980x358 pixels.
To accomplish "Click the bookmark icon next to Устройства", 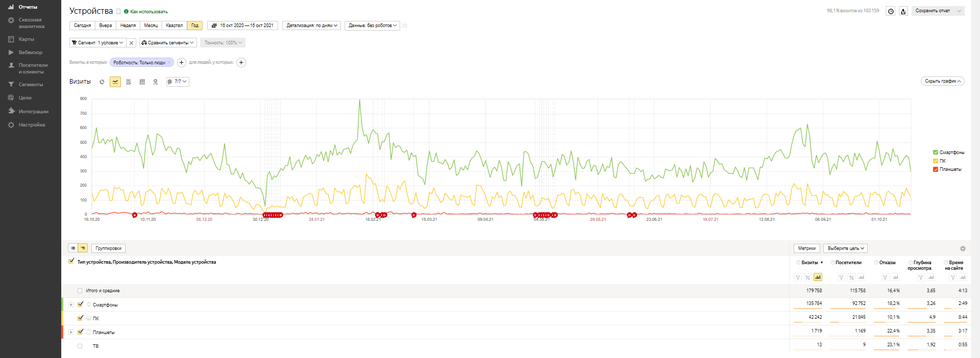I will coord(118,12).
